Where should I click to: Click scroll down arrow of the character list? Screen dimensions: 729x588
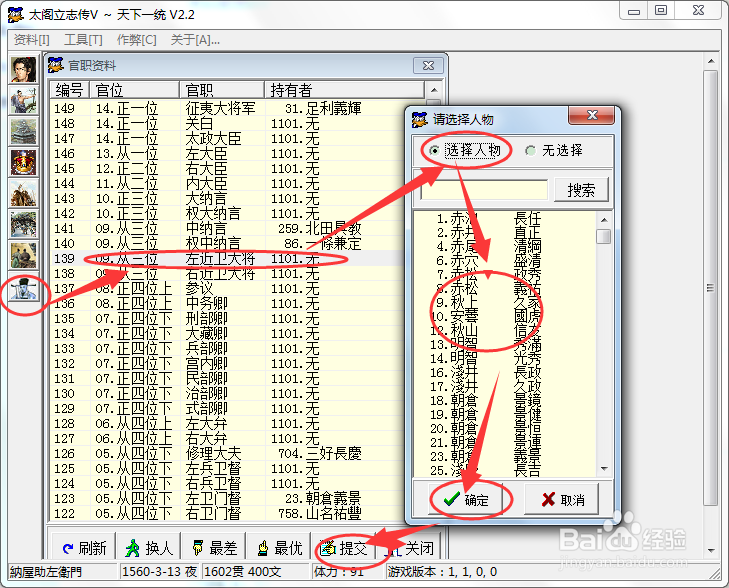(604, 469)
